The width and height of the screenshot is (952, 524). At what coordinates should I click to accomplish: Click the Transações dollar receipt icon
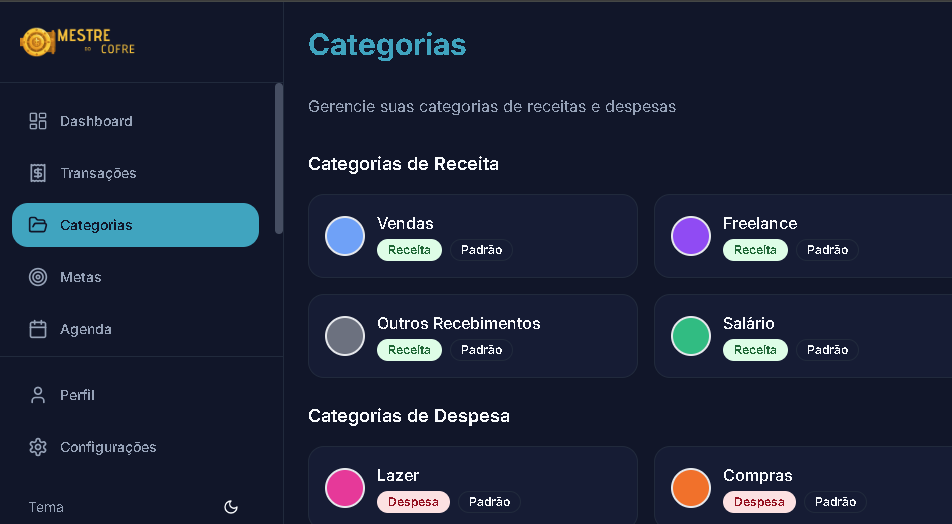38,173
